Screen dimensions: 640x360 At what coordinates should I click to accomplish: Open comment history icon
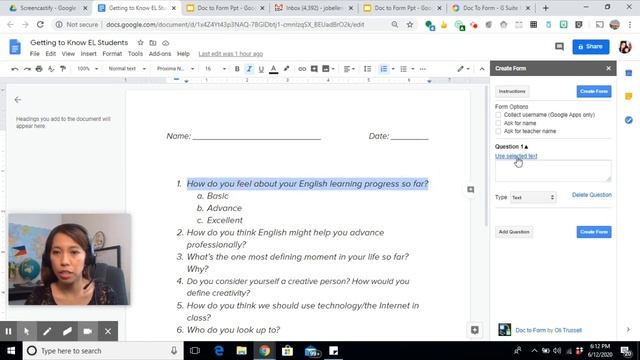[x=559, y=47]
